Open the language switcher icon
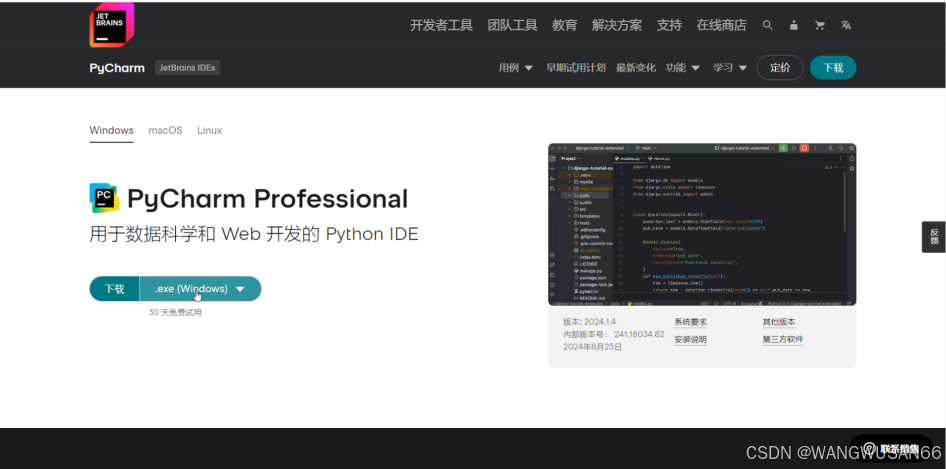This screenshot has width=946, height=469. click(846, 25)
